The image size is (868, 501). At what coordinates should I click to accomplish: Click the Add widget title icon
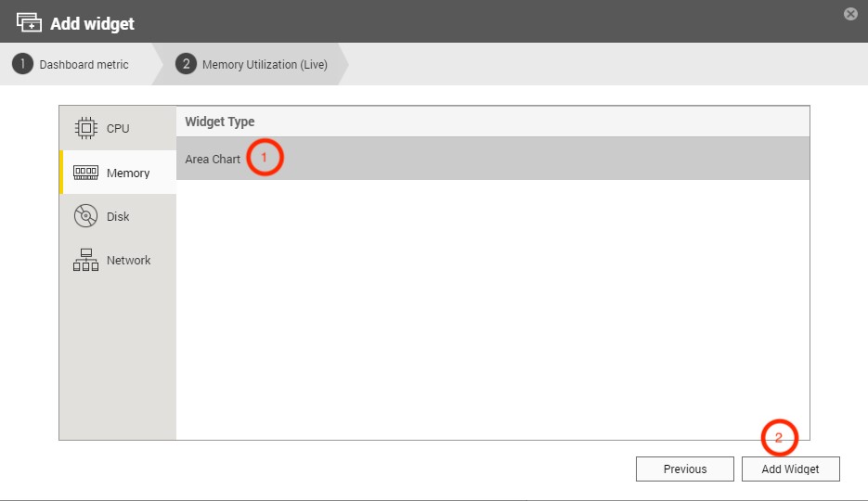(x=30, y=22)
